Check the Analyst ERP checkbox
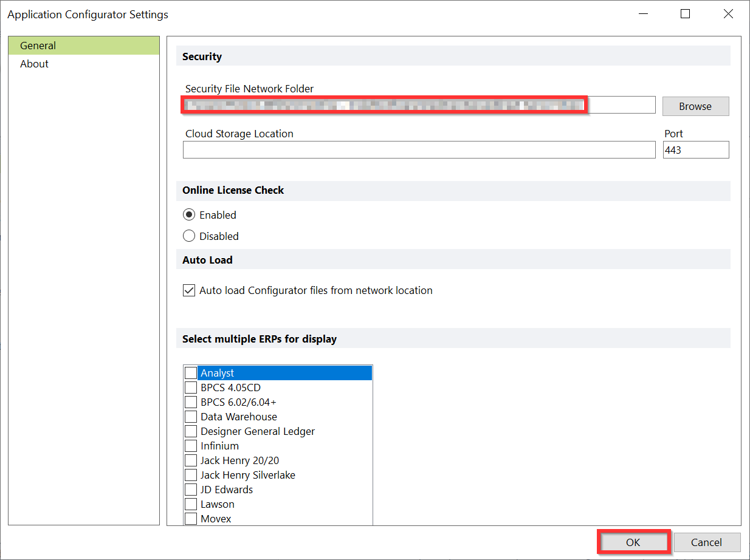 [191, 373]
